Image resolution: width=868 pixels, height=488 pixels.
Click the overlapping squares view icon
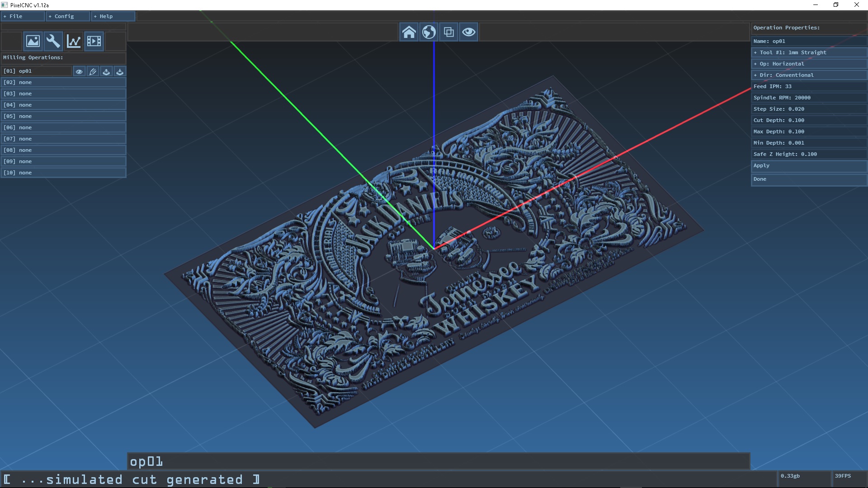click(x=448, y=32)
